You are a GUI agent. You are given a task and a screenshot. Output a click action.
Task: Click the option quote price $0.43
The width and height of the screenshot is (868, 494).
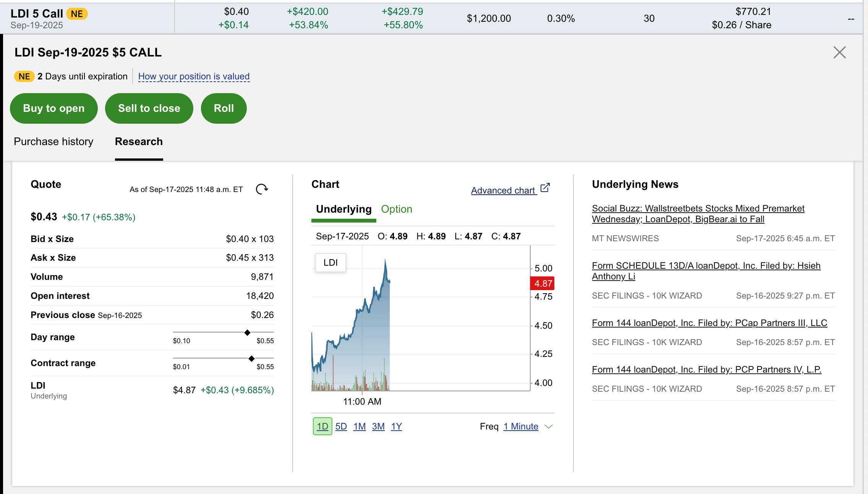point(44,217)
